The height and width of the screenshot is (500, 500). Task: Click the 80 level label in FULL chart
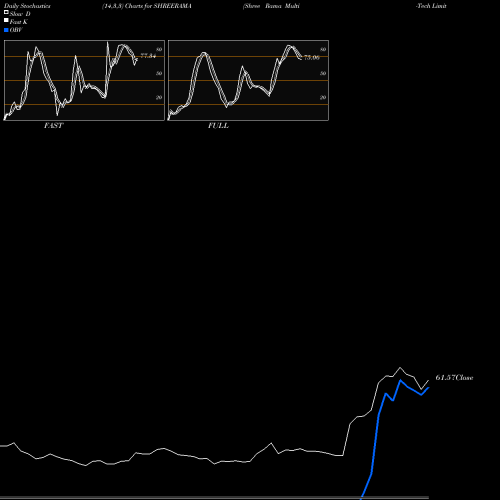[x=323, y=50]
